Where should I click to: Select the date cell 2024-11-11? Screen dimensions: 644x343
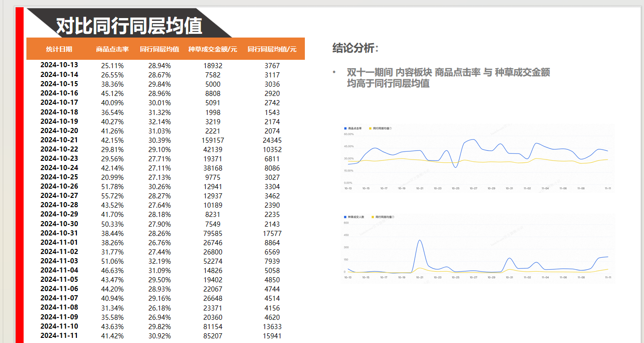[x=59, y=336]
